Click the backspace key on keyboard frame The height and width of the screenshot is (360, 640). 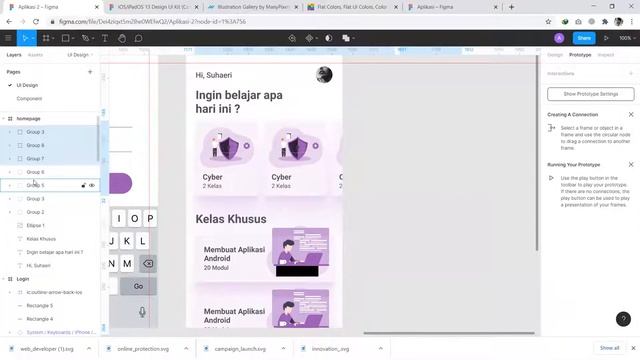148,264
